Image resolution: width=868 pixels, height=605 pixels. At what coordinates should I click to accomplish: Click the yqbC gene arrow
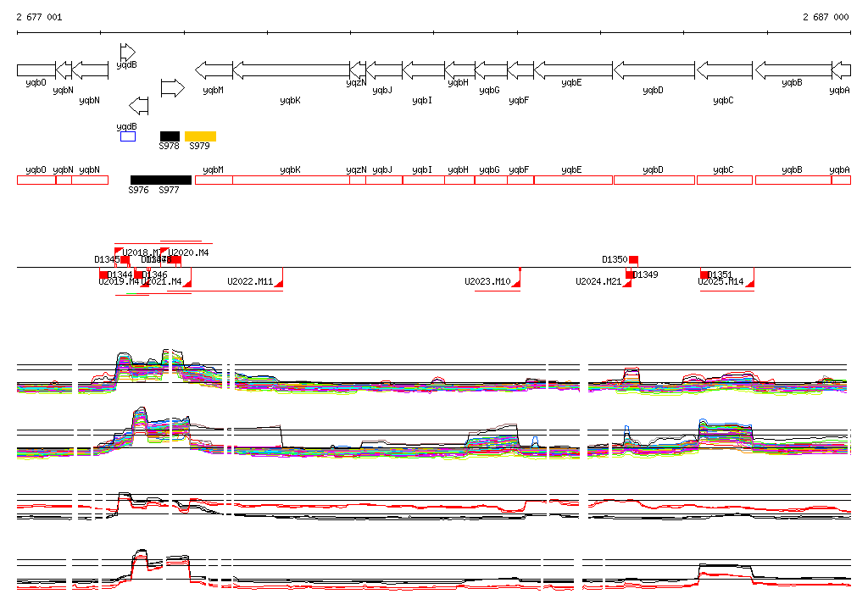pyautogui.click(x=725, y=70)
